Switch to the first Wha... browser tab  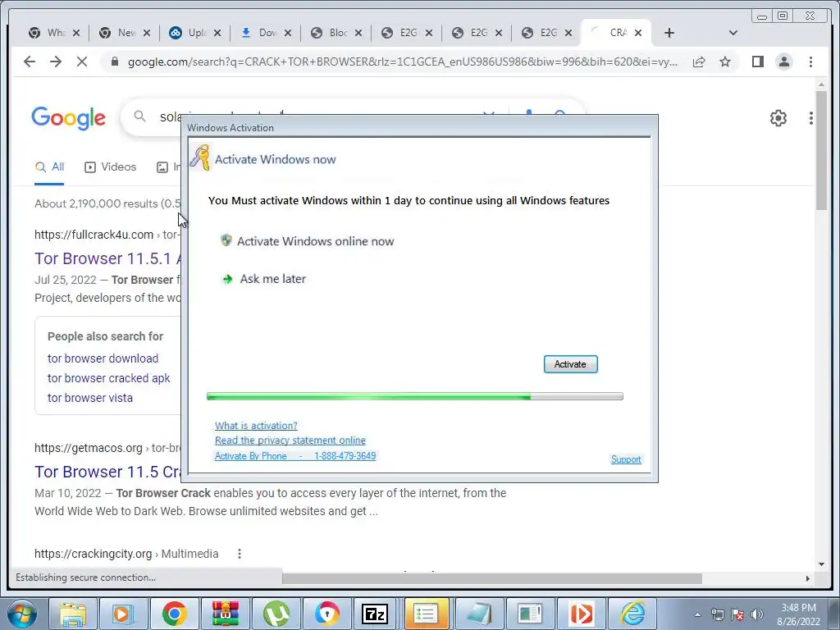pyautogui.click(x=55, y=33)
